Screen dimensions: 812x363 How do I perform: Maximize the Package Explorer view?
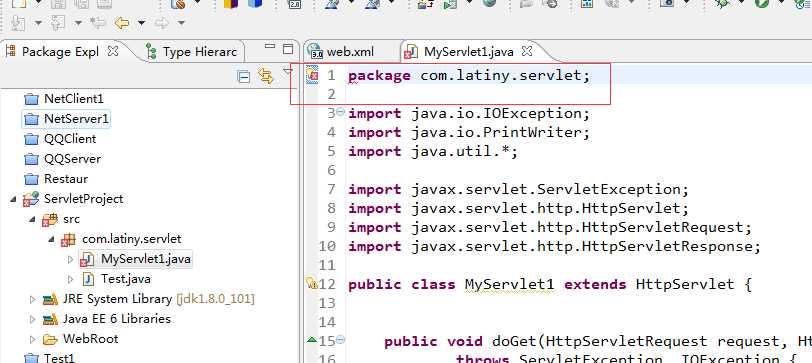click(x=288, y=49)
